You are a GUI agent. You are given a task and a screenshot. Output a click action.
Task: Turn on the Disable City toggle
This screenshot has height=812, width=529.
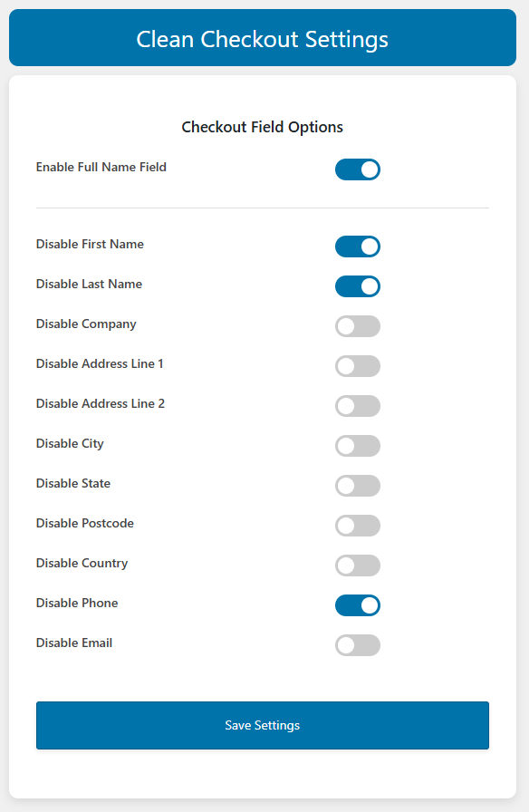pos(358,446)
